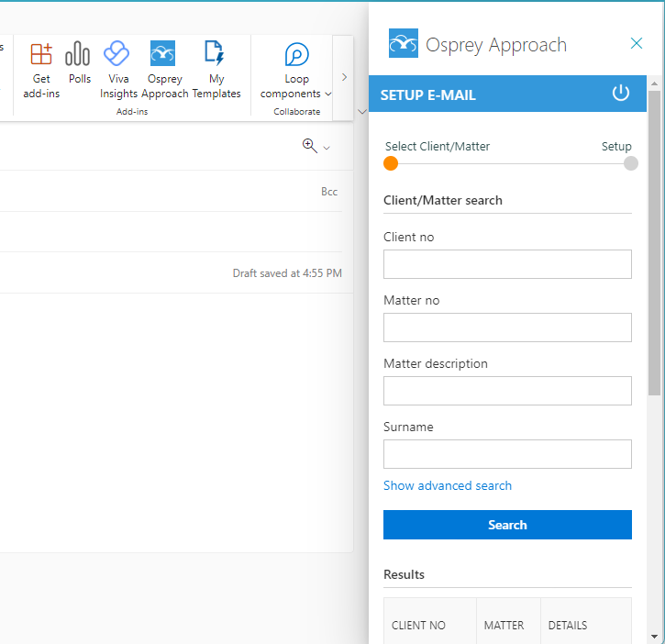The width and height of the screenshot is (665, 644).
Task: Focus the Matter description field
Action: tap(507, 391)
